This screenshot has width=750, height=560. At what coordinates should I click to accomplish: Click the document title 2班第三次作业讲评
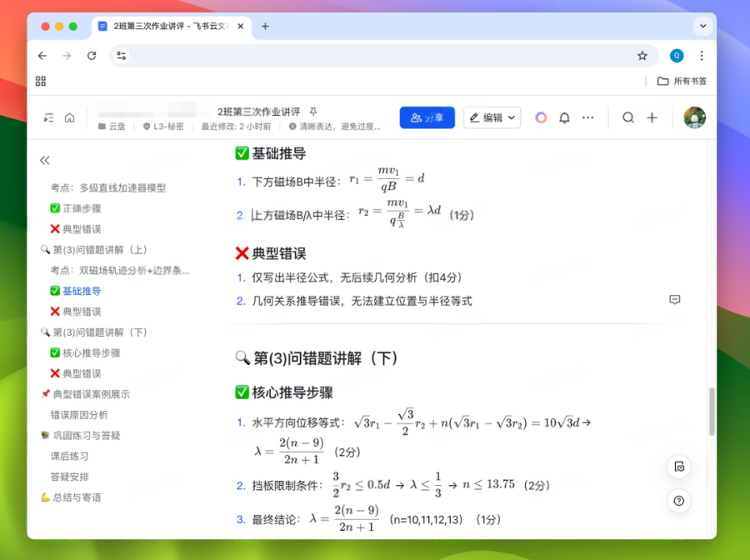[259, 112]
